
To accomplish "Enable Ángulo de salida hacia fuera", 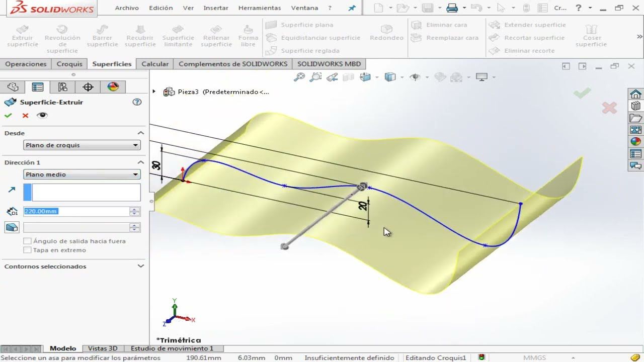I will pyautogui.click(x=28, y=241).
